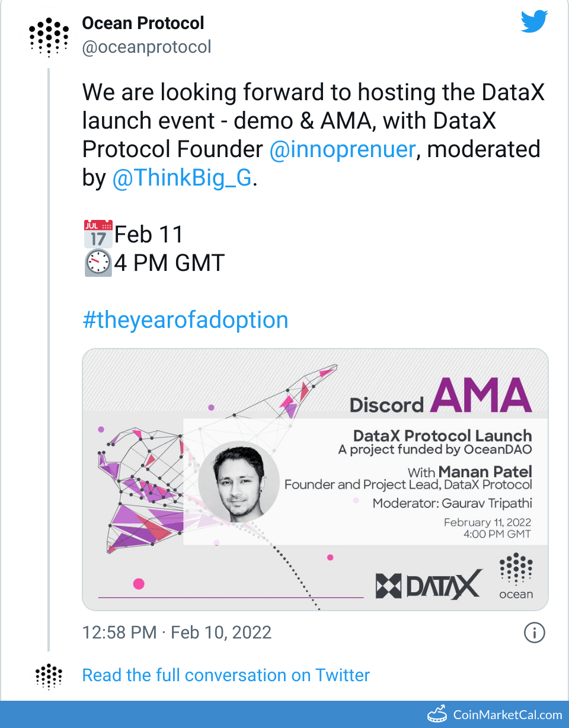Image resolution: width=569 pixels, height=728 pixels.
Task: Click the calendar emoji before Feb 11
Action: 98,234
